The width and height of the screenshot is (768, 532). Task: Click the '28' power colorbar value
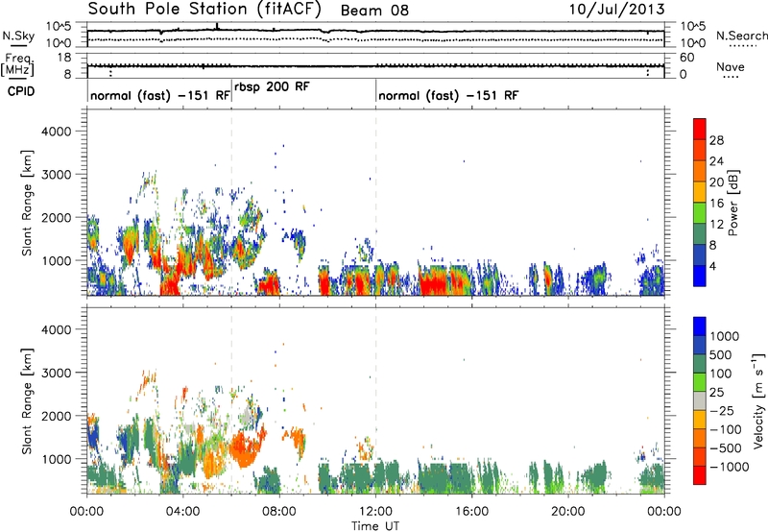716,140
